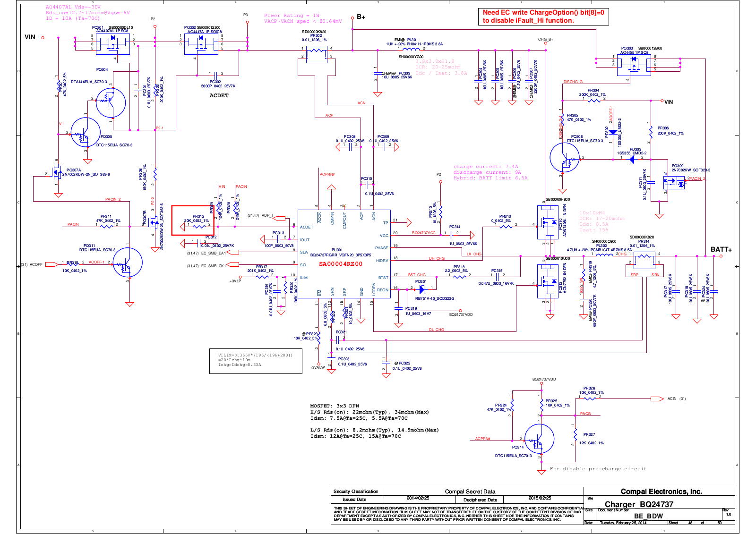Viewport: 756px width, 534px height.
Task: Select the PQ306 transistor symbol
Action: click(x=565, y=158)
